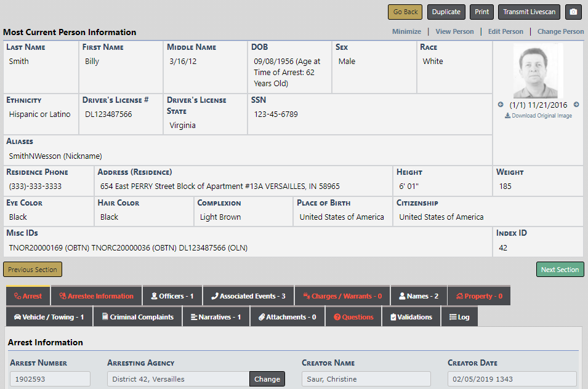Open the Questions tab
Screen dimensions: 588x389
click(x=353, y=317)
